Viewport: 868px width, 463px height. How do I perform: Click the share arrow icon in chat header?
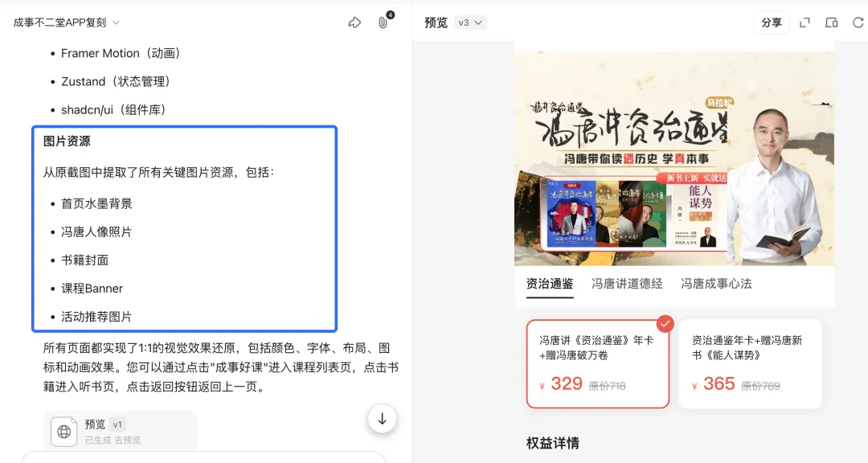coord(354,23)
